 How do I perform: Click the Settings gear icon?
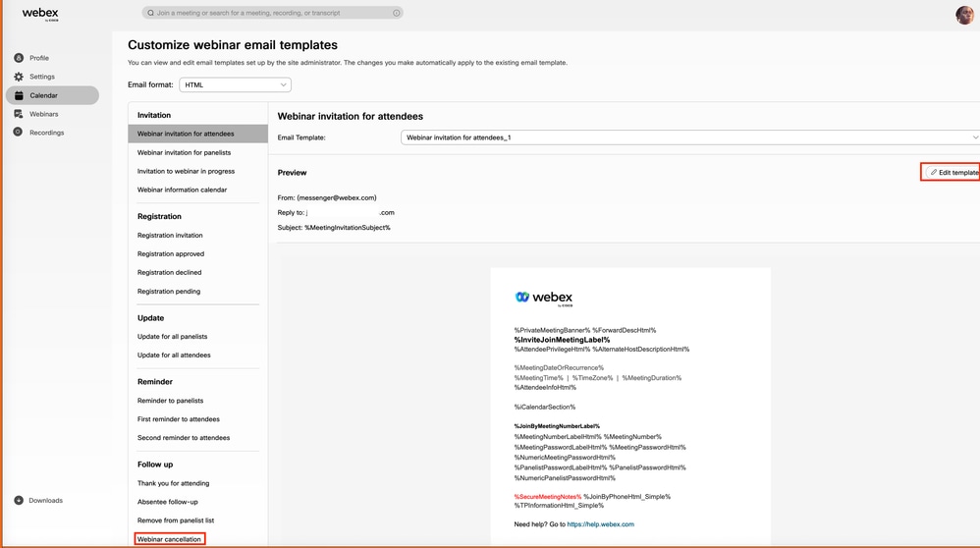pyautogui.click(x=19, y=77)
